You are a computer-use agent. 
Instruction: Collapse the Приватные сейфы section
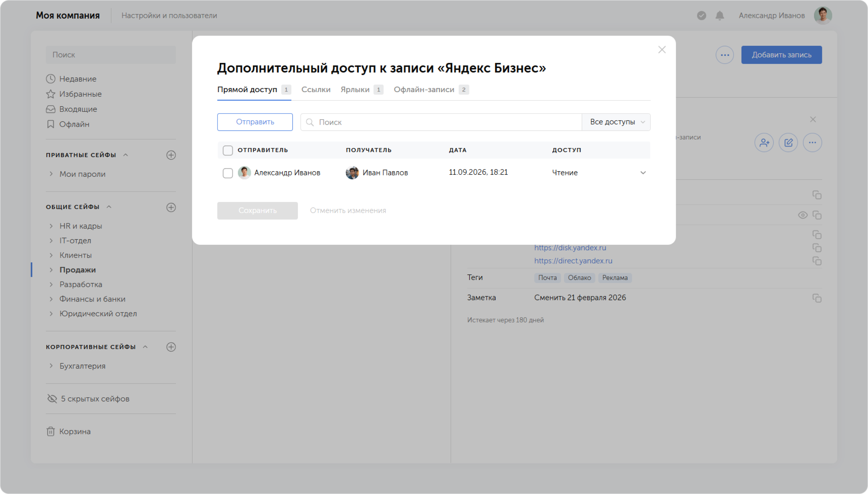[x=126, y=155]
